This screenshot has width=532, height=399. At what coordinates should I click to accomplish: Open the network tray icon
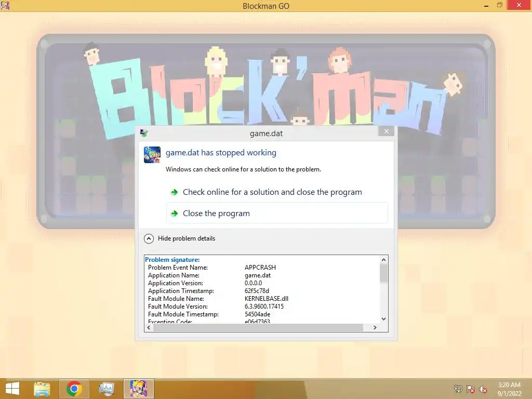[x=458, y=389]
